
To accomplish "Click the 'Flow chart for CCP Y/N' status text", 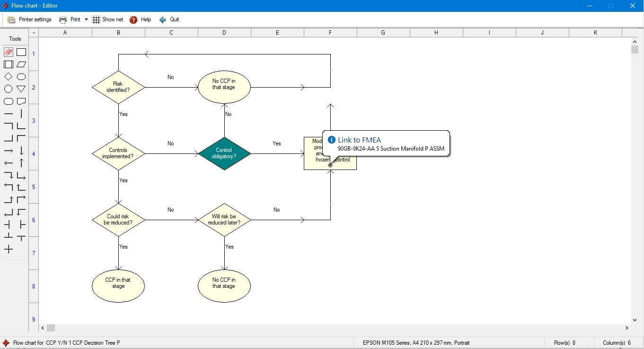I will click(67, 343).
